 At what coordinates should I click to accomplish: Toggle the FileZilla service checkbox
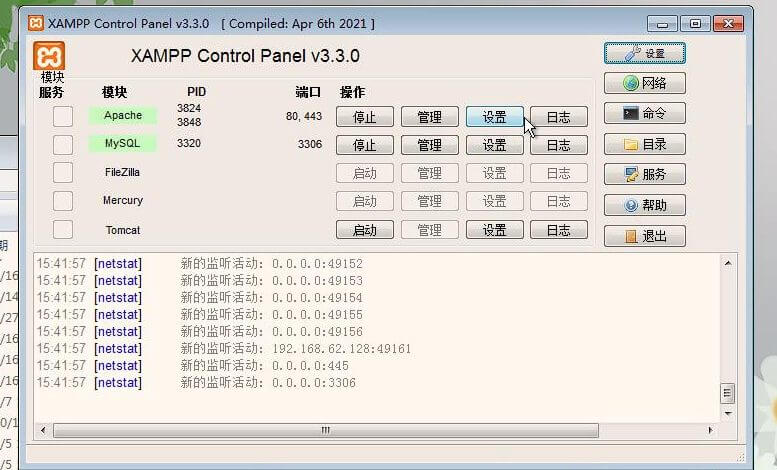tap(63, 173)
